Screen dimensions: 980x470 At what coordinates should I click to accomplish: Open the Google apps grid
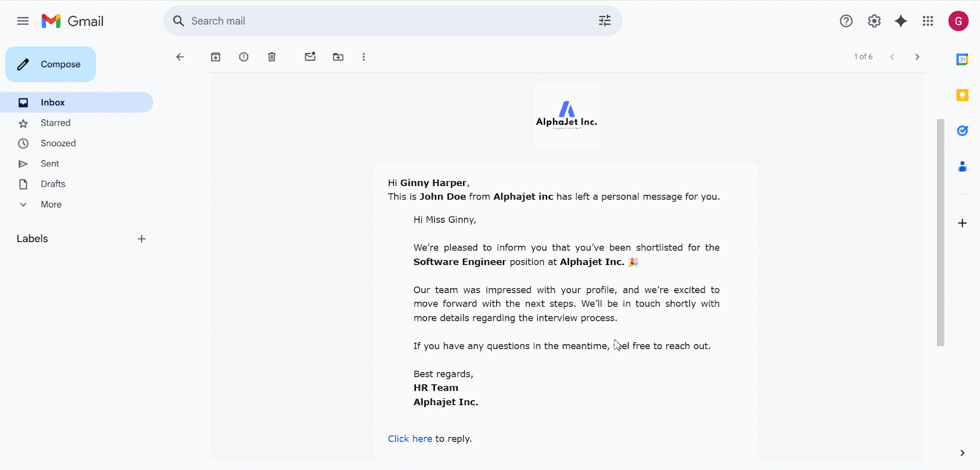tap(928, 21)
